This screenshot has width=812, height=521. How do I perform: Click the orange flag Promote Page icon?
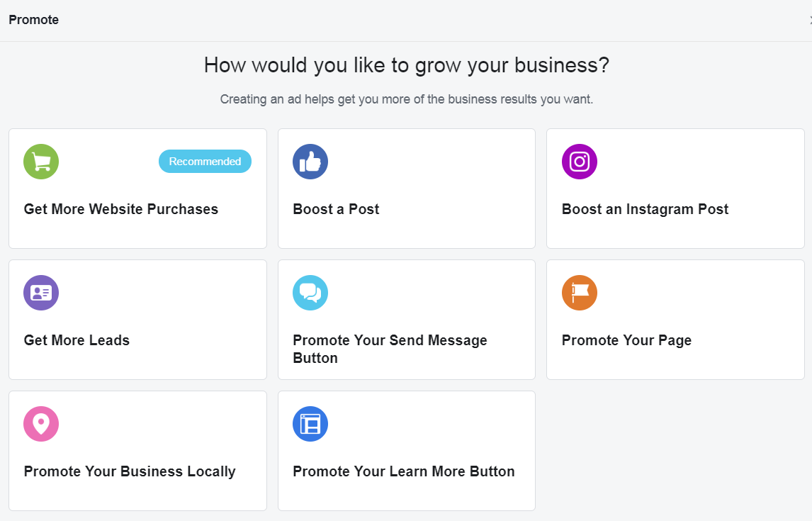[579, 292]
